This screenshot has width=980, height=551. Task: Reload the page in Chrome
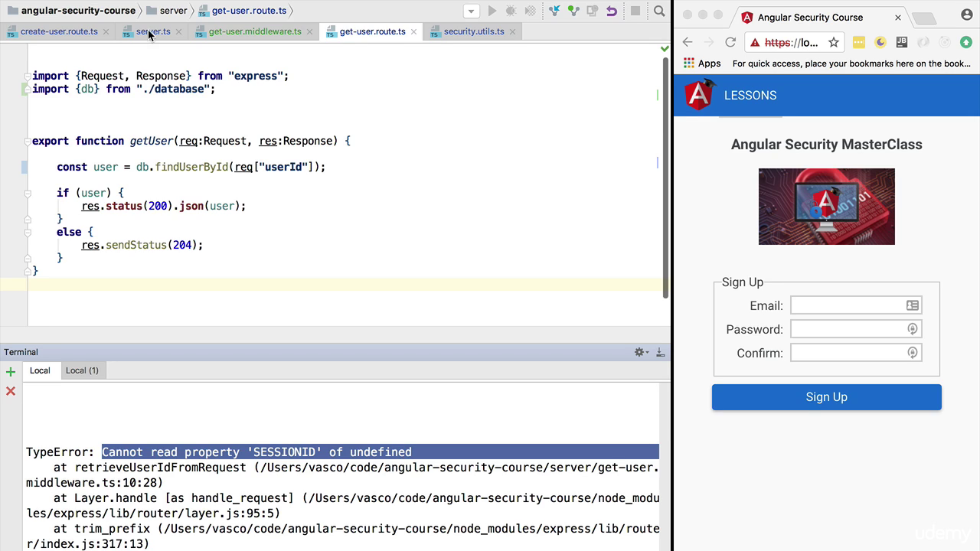point(730,43)
